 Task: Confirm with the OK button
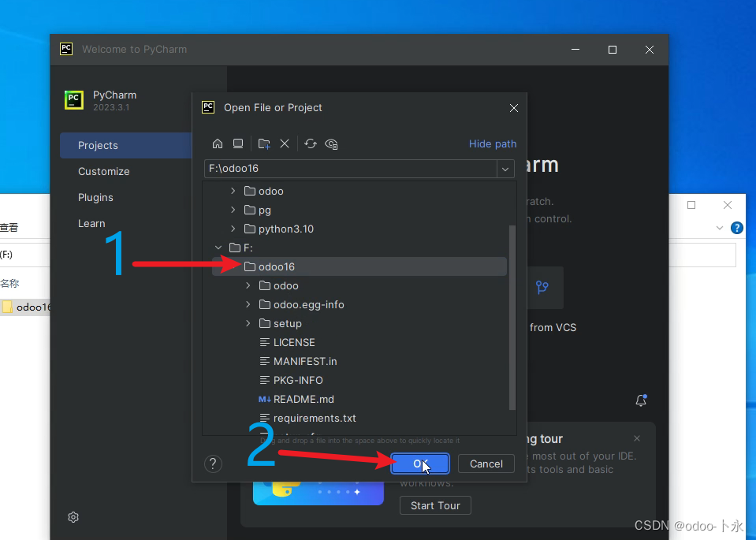[x=420, y=464]
